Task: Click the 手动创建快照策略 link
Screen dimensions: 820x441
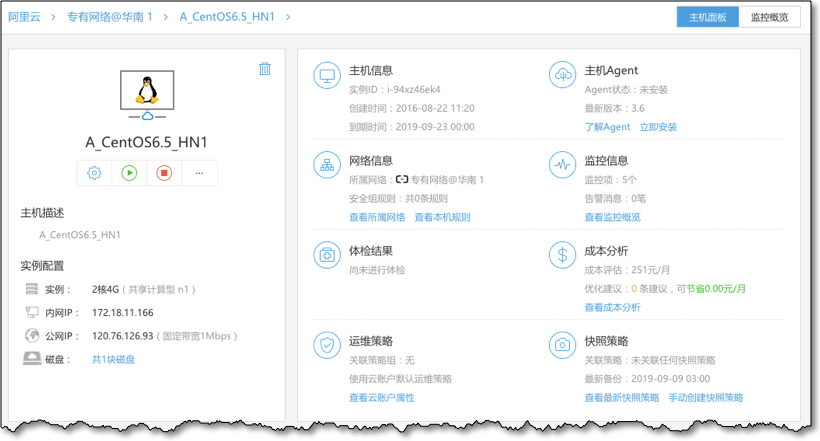Action: [x=705, y=398]
